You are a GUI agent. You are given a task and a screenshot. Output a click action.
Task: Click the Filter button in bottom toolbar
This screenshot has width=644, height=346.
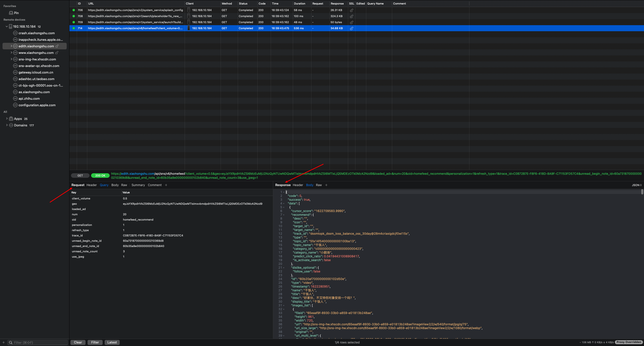coord(95,342)
